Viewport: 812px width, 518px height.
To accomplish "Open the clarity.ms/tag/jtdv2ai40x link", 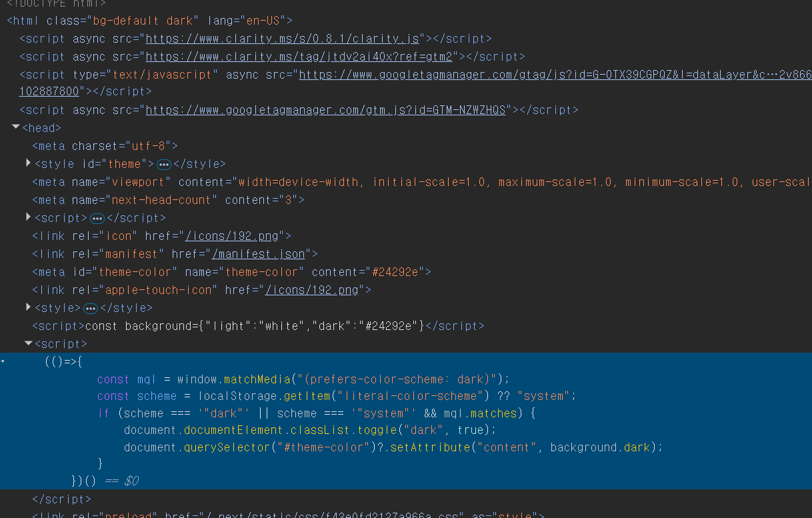I will pos(299,57).
